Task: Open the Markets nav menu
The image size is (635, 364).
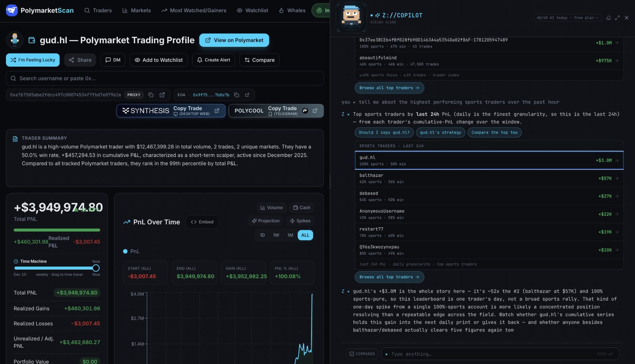Action: (x=137, y=10)
